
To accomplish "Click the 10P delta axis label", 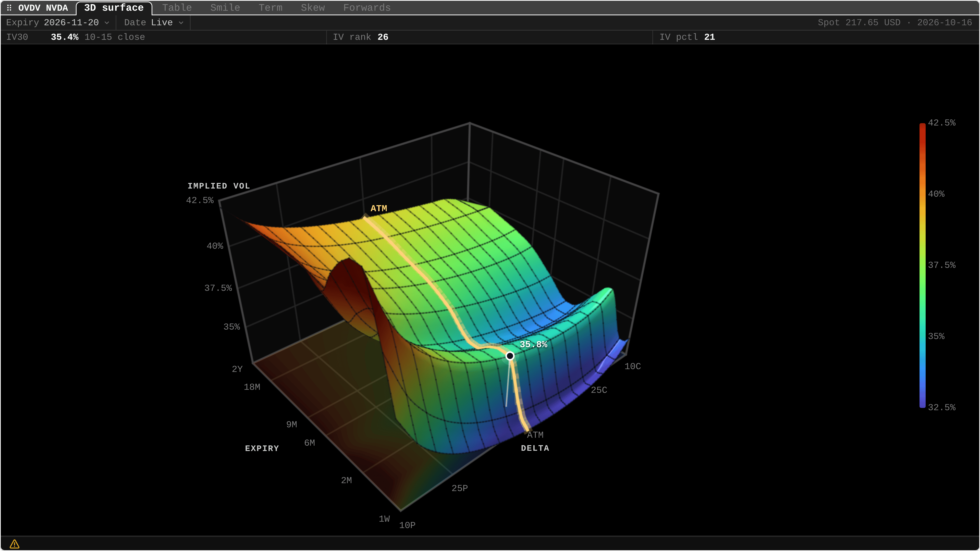I will [x=407, y=525].
